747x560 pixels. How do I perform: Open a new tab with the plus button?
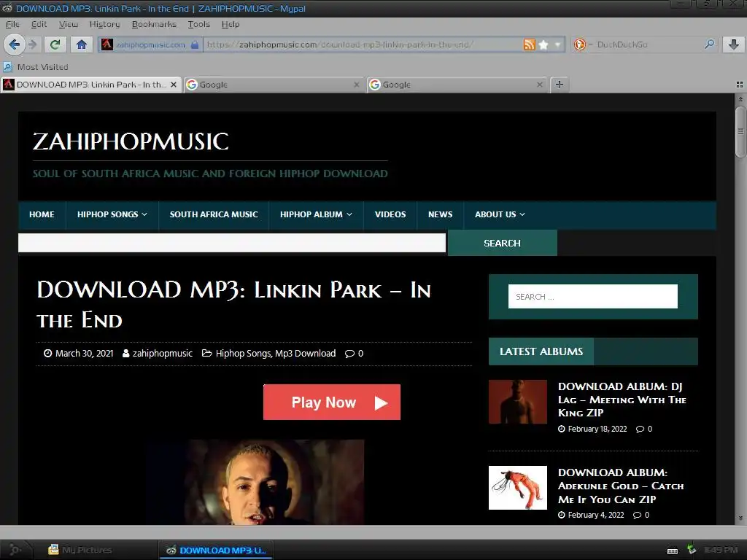point(560,85)
